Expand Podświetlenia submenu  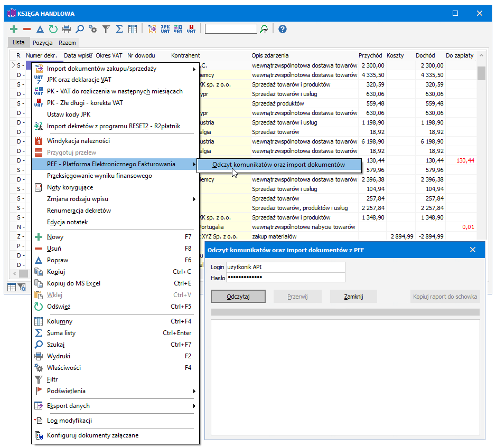click(x=116, y=391)
